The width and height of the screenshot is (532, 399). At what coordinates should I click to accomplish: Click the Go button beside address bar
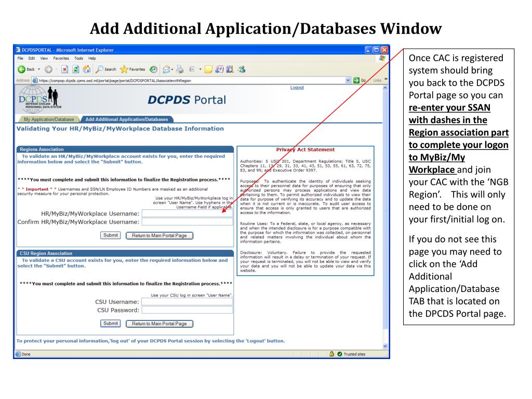click(360, 81)
